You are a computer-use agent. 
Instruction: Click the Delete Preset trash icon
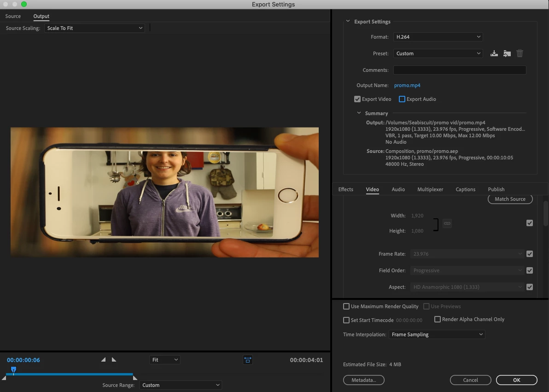[x=520, y=53]
